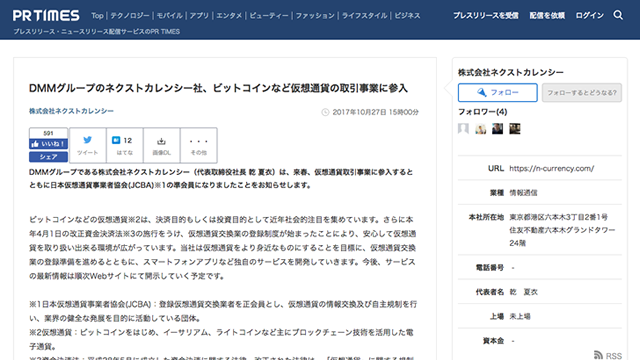Click プレスリリースを受信 link
The image size is (640, 360).
pos(486,16)
